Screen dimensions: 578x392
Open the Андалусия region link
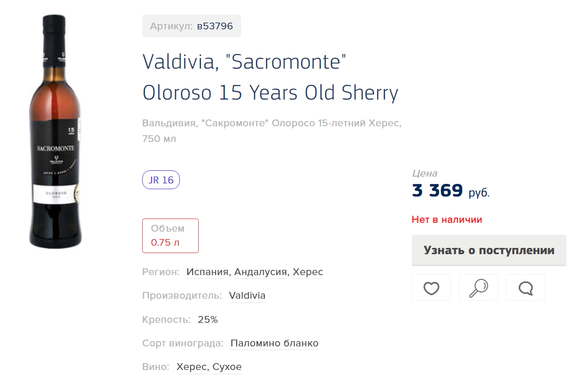pyautogui.click(x=261, y=272)
